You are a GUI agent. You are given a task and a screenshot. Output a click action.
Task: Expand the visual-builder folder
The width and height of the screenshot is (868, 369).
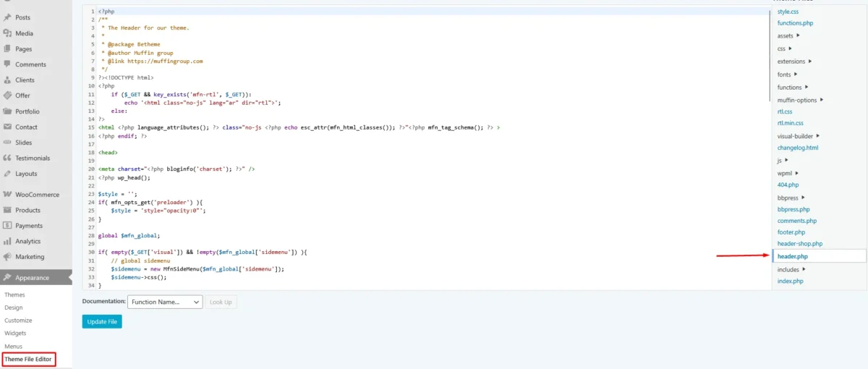pos(799,135)
